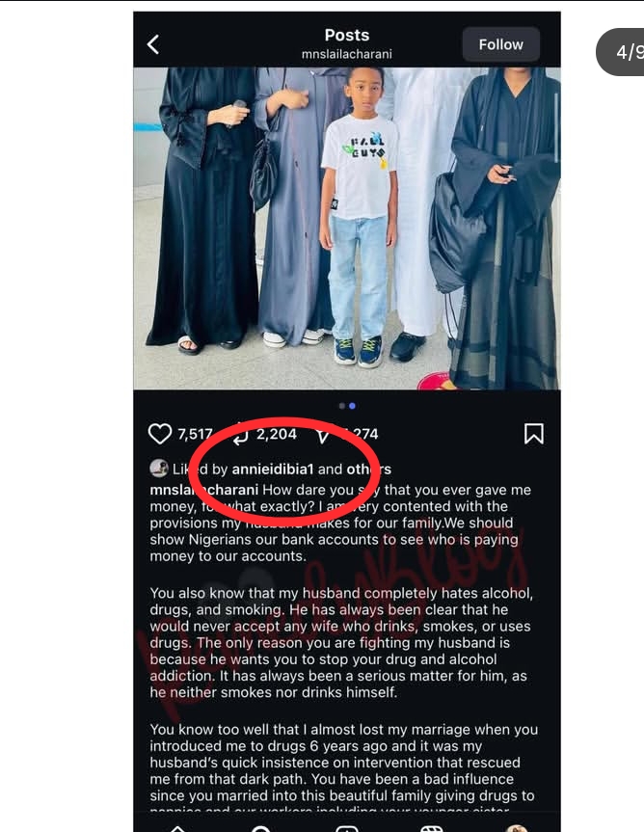The width and height of the screenshot is (644, 832).
Task: Like the post with the heart icon
Action: [160, 434]
